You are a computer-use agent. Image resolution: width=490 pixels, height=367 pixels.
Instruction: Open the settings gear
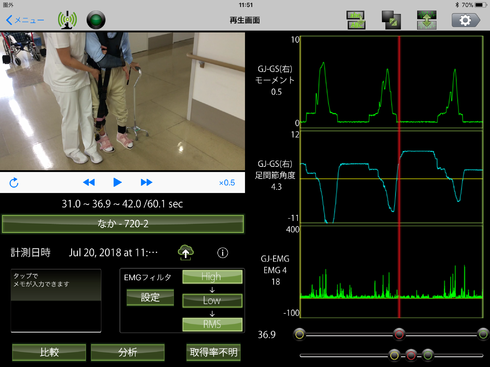pos(466,20)
